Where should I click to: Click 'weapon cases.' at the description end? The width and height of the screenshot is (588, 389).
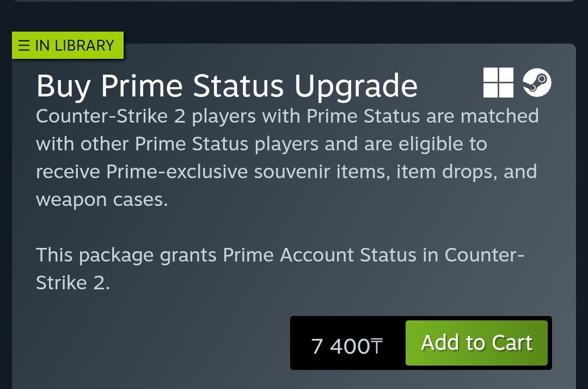[x=102, y=200]
